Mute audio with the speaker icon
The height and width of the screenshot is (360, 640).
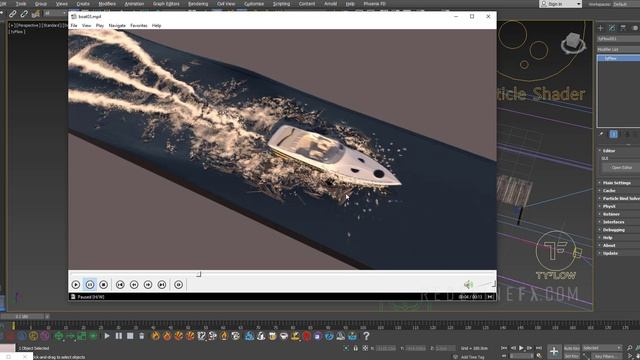click(468, 284)
